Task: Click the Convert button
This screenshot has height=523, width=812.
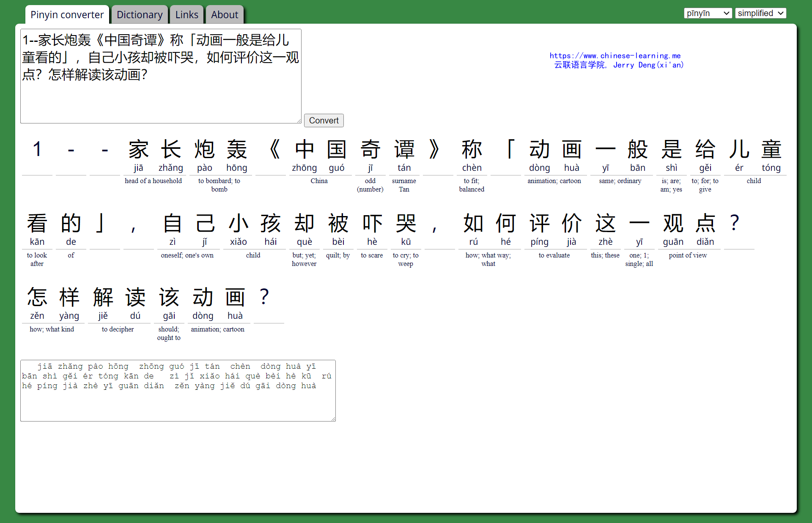Action: (x=324, y=120)
